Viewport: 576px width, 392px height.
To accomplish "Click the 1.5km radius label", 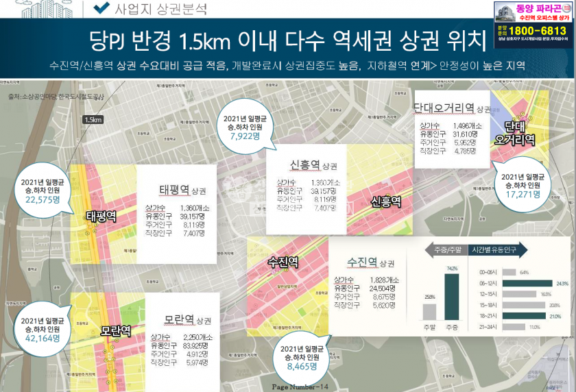I will [x=93, y=120].
